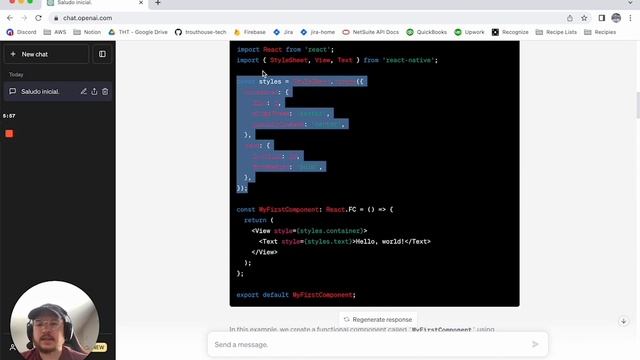
Task: Open the Recipe Lists bookmarks folder
Action: pyautogui.click(x=556, y=32)
